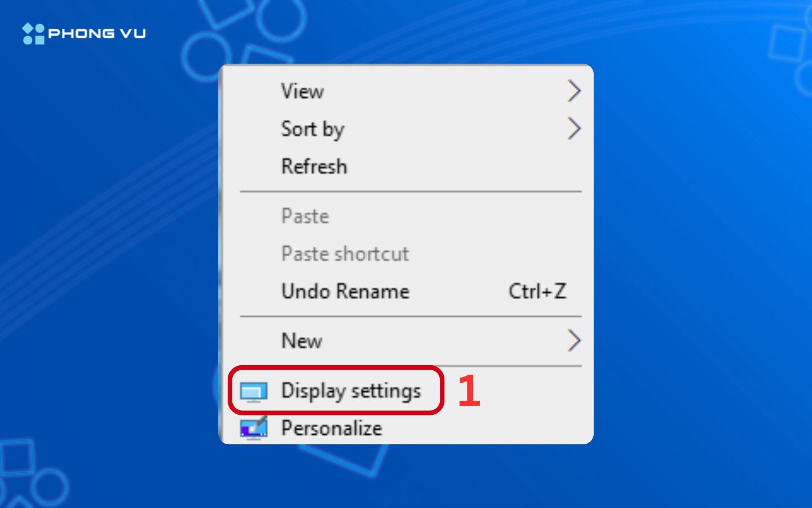Expand the Sort by submenu arrow
This screenshot has height=508, width=812.
pyautogui.click(x=573, y=129)
